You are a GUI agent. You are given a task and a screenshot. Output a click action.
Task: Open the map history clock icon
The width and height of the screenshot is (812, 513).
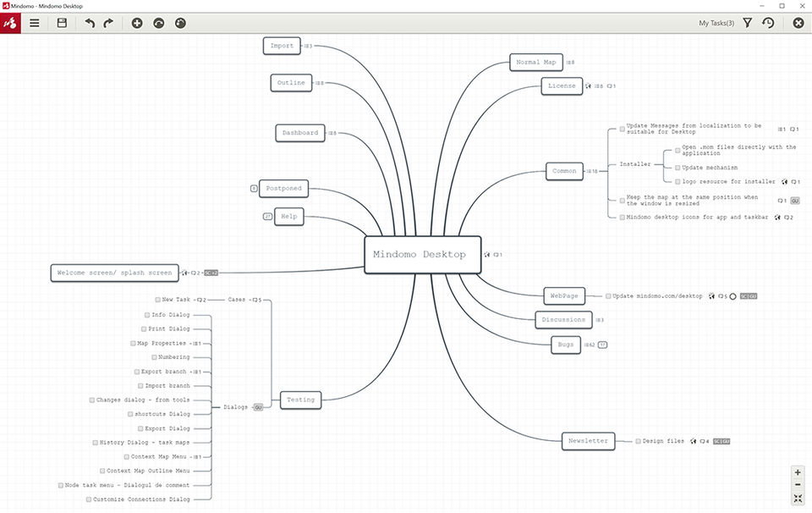click(768, 23)
